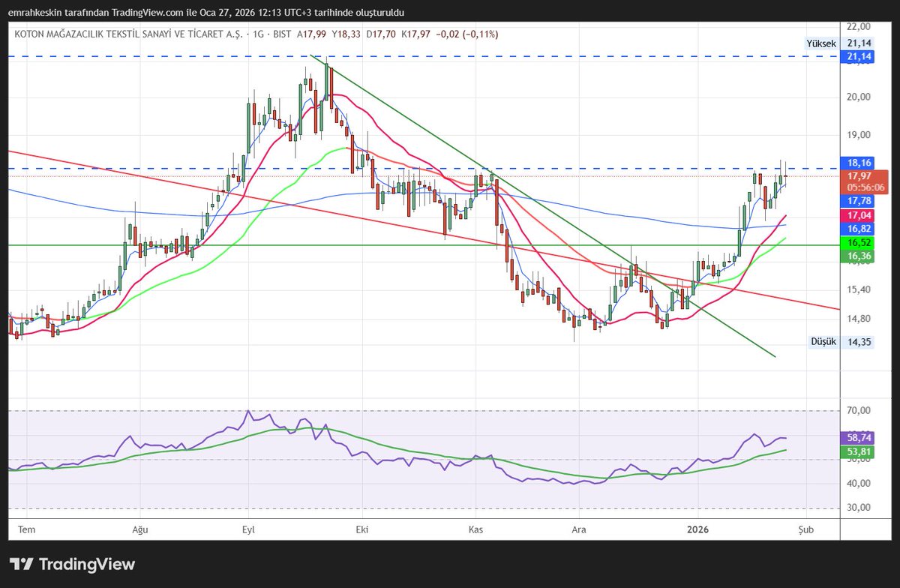Screen dimensions: 900x588
Task: Click the Tem month on time axis
Action: tap(27, 530)
